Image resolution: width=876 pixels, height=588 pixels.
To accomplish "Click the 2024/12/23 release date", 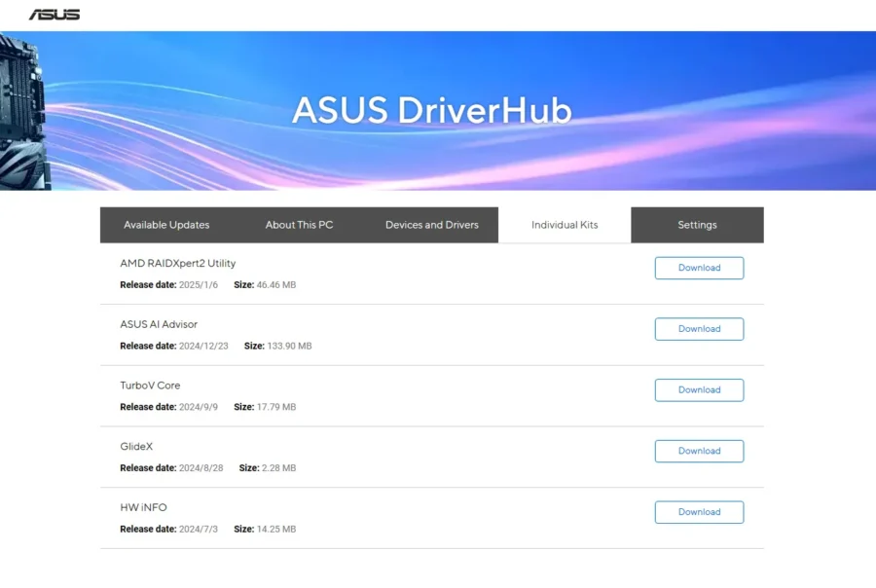I will pos(203,346).
